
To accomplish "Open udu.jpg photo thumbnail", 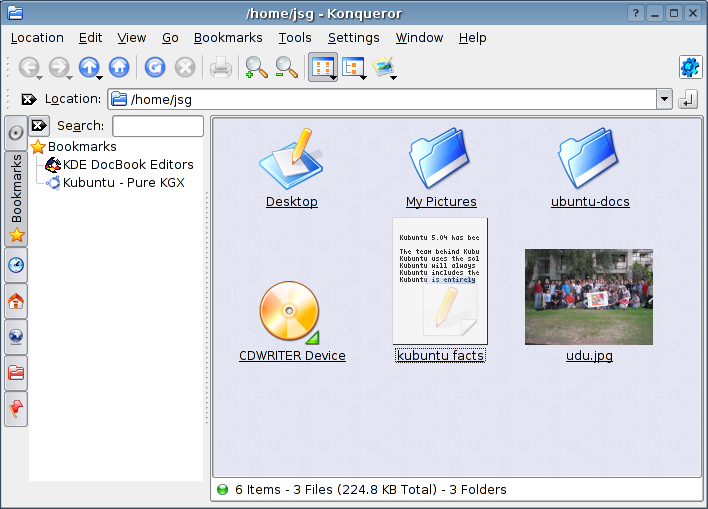I will click(x=589, y=297).
